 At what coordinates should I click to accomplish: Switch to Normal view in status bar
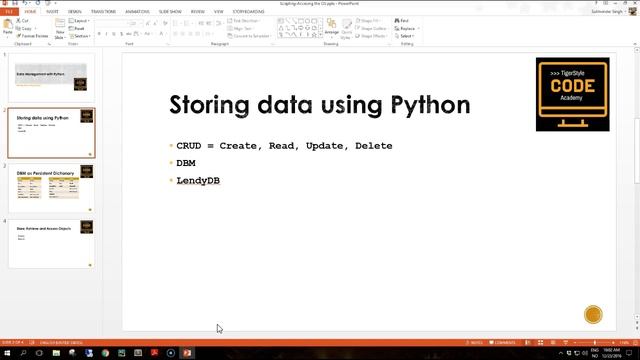[x=528, y=342]
